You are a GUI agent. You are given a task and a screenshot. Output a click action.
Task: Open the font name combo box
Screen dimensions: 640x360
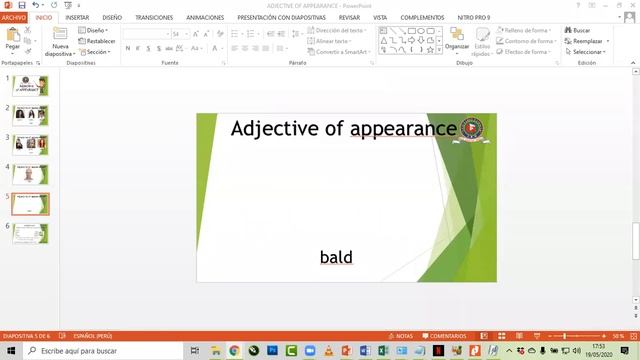click(x=147, y=34)
